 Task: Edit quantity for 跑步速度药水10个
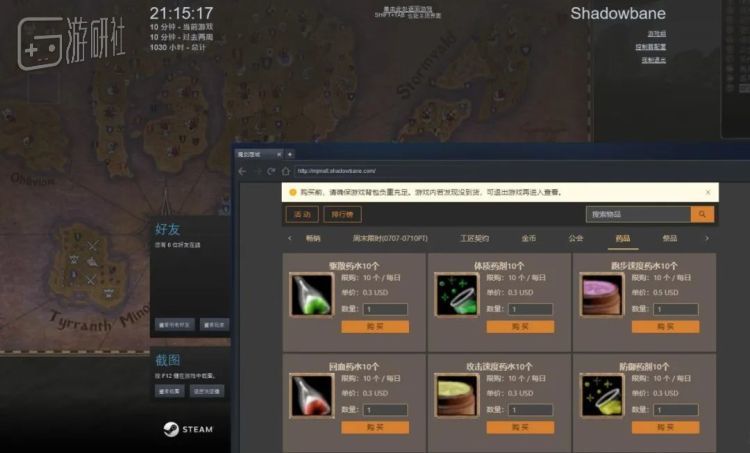(x=675, y=309)
